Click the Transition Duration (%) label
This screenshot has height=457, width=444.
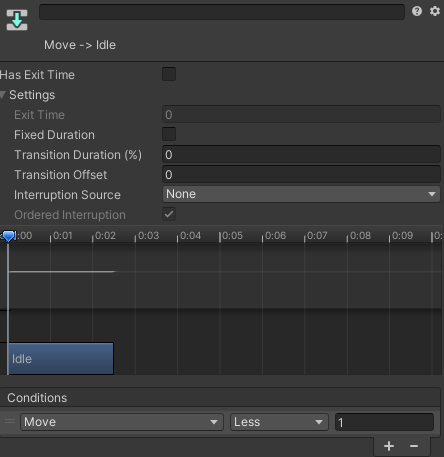point(78,155)
